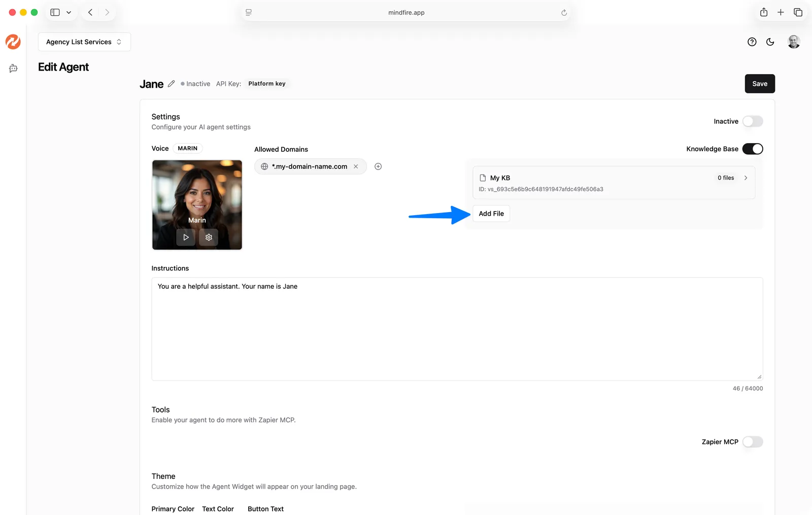The width and height of the screenshot is (812, 515).
Task: Click the Add File button
Action: pyautogui.click(x=491, y=214)
